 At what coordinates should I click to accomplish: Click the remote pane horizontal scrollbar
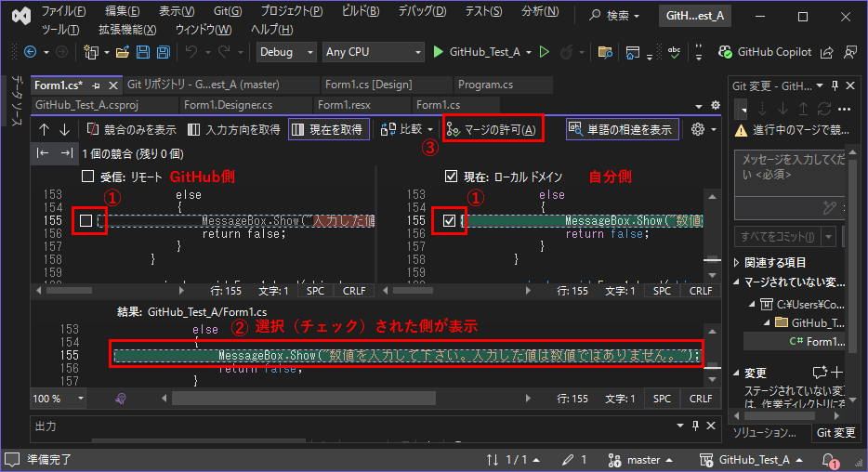(70, 291)
